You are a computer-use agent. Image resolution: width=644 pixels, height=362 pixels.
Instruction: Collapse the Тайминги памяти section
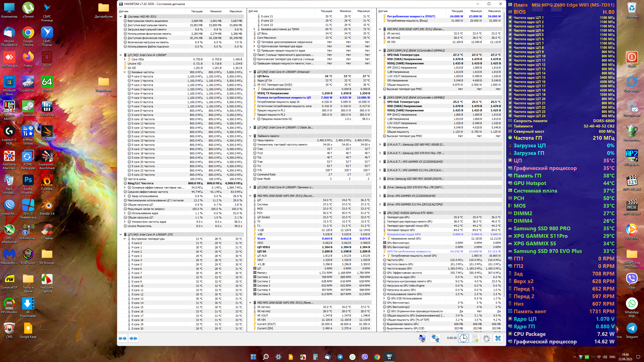coord(250,136)
